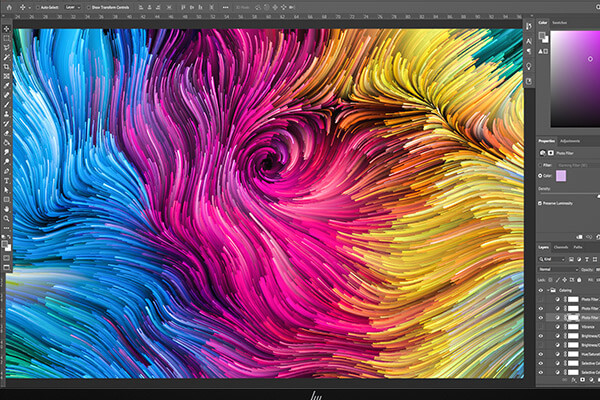The height and width of the screenshot is (400, 600).
Task: Swap foreground and background colors
Action: [9, 237]
